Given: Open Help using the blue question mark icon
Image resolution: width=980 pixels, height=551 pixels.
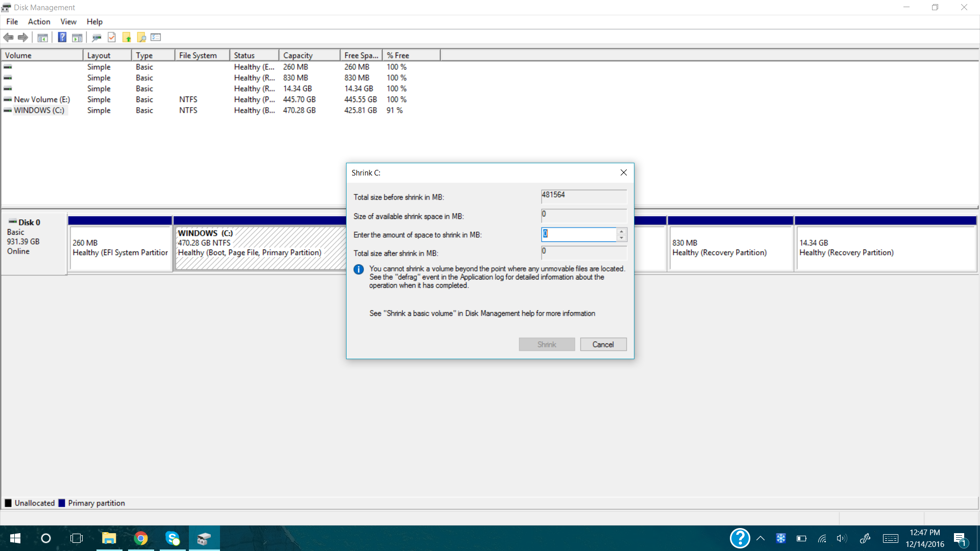Looking at the screenshot, I should tap(62, 37).
